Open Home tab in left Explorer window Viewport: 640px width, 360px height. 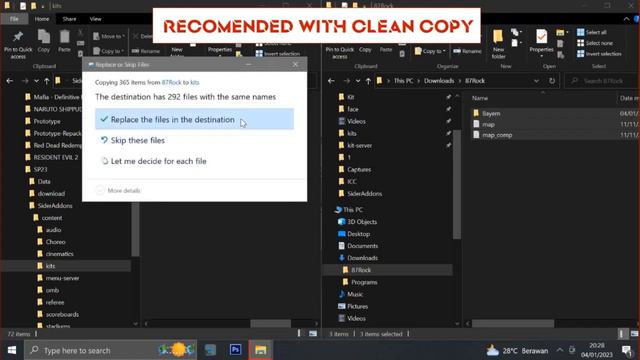pos(42,19)
